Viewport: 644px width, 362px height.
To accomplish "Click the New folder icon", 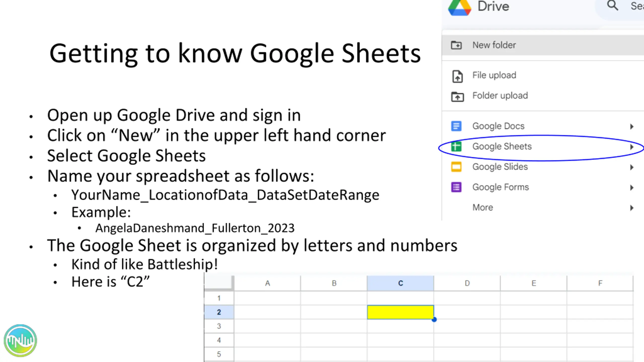I will tap(456, 45).
